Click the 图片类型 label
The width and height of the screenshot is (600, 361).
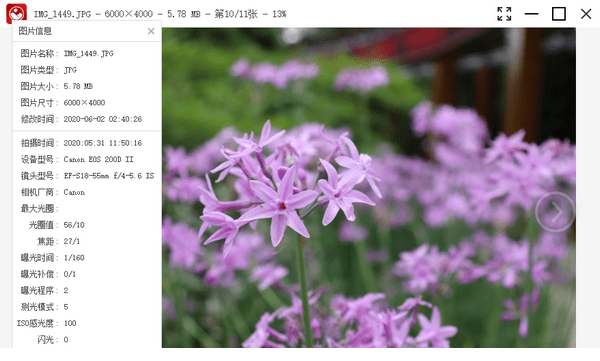coord(38,70)
